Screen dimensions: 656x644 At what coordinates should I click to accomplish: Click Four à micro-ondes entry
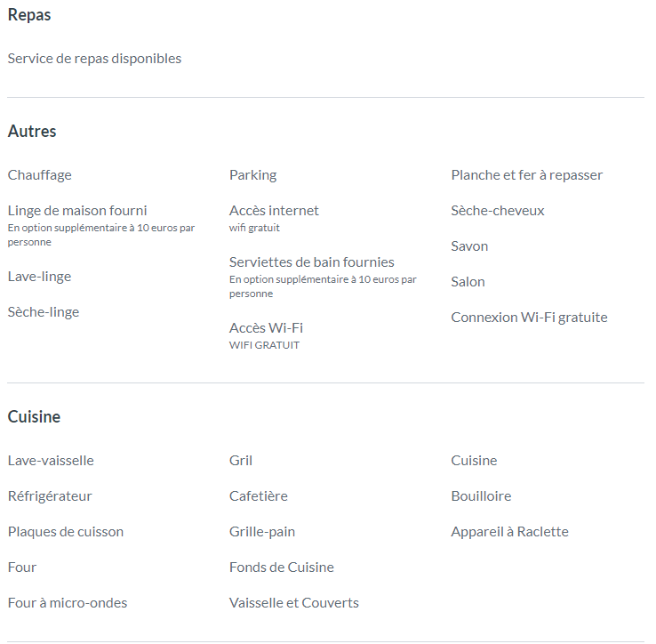point(68,603)
